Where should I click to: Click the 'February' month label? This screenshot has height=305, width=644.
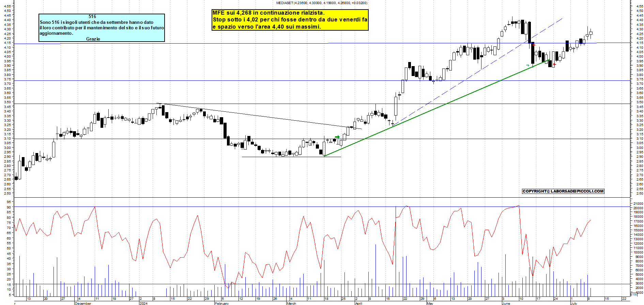point(222,303)
